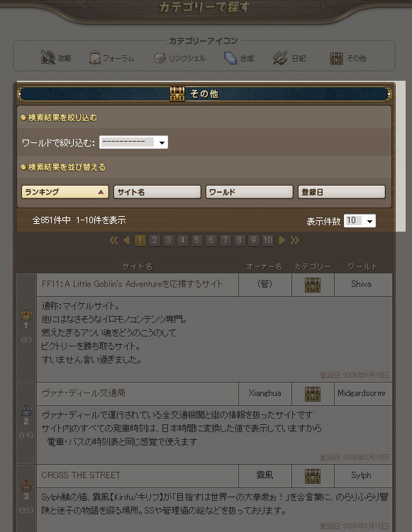
Task: Go to results page 2
Action: (154, 240)
